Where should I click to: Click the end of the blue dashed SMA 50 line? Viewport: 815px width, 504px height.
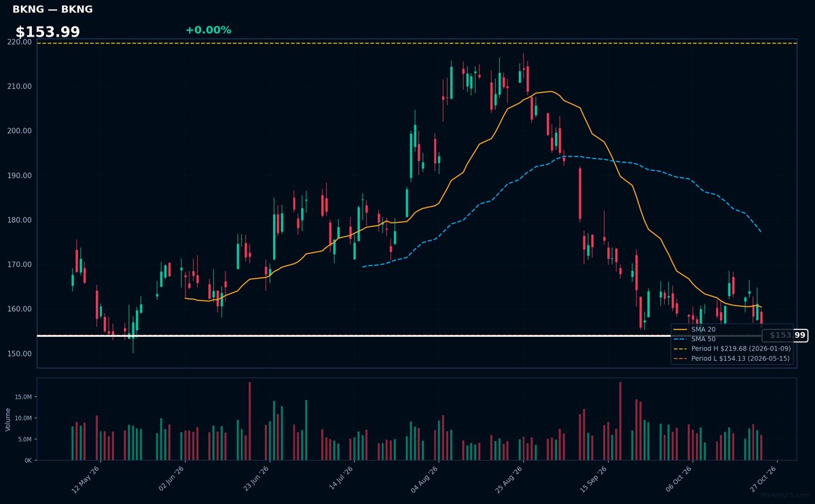(x=761, y=232)
